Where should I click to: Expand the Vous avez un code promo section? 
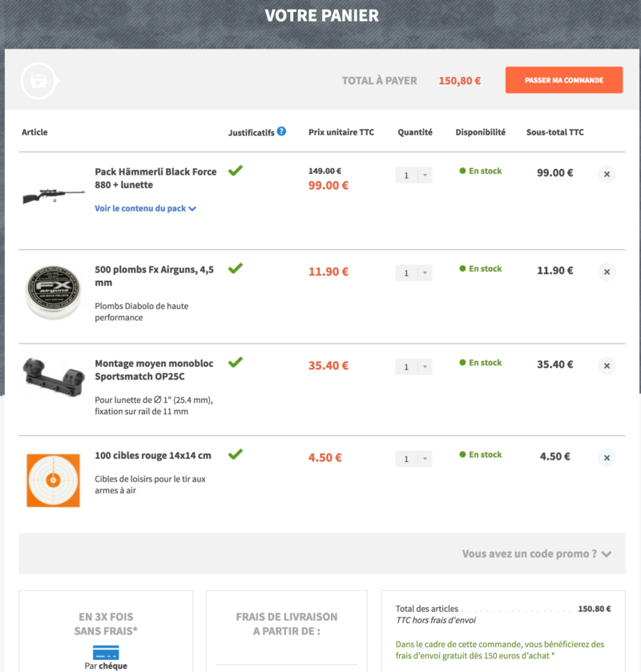pos(536,553)
